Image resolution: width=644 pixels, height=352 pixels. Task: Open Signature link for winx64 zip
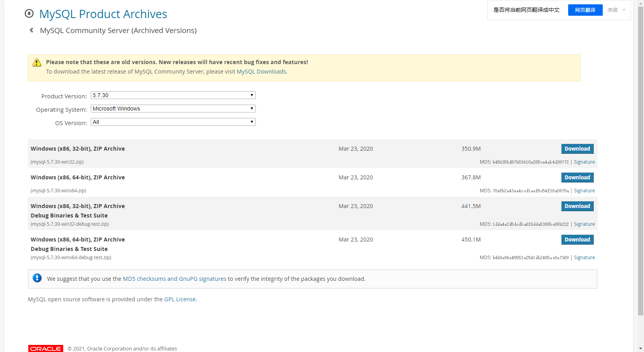click(584, 191)
